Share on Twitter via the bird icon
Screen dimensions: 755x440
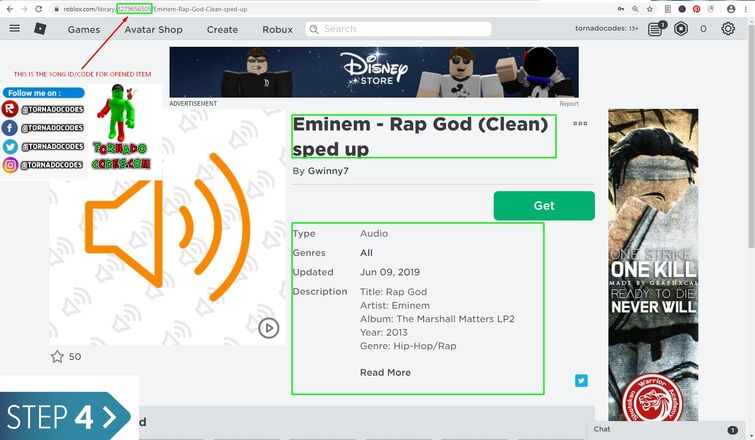pyautogui.click(x=581, y=381)
